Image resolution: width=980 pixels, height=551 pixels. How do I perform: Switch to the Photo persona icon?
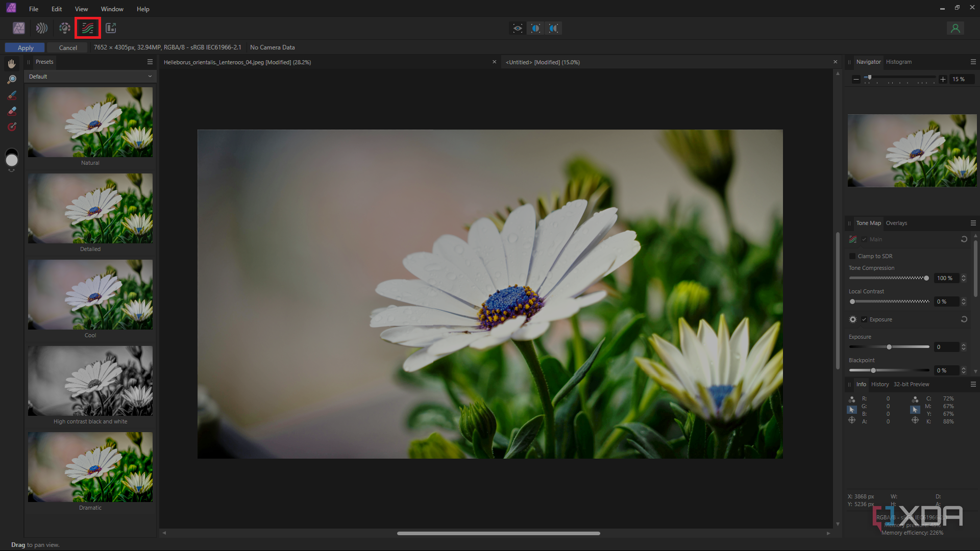19,28
